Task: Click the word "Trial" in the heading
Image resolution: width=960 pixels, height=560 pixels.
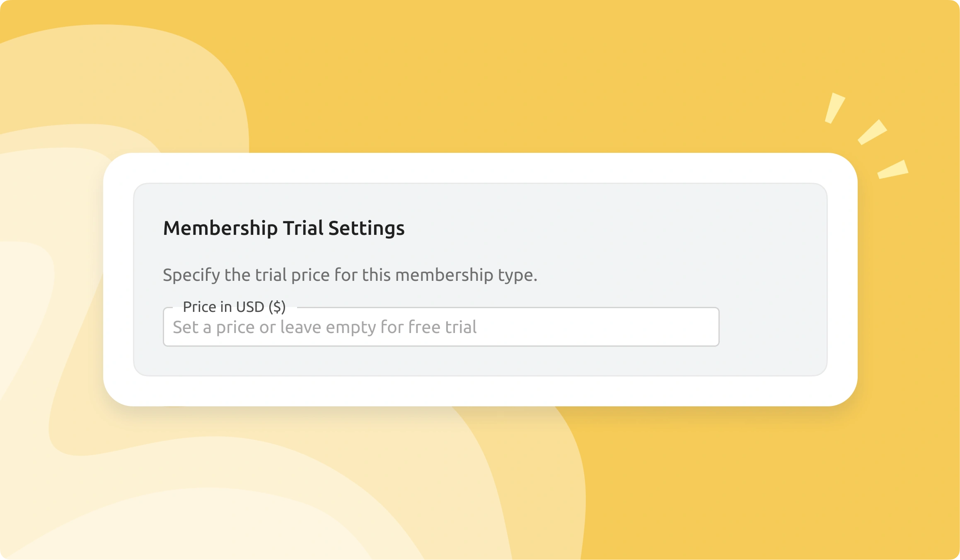Action: (x=303, y=228)
